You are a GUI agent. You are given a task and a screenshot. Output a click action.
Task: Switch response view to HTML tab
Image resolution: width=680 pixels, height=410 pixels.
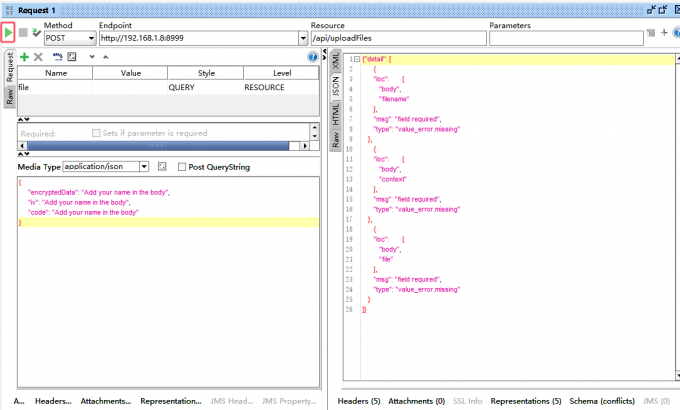click(336, 114)
